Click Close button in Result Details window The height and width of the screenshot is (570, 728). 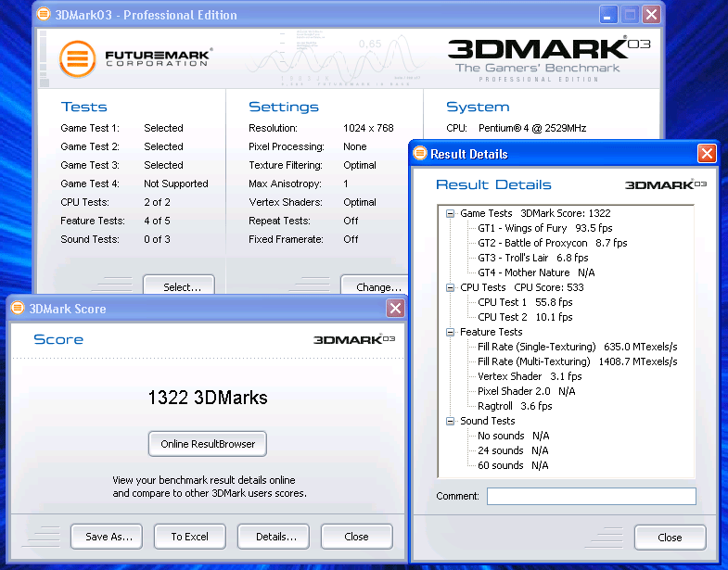coord(670,538)
